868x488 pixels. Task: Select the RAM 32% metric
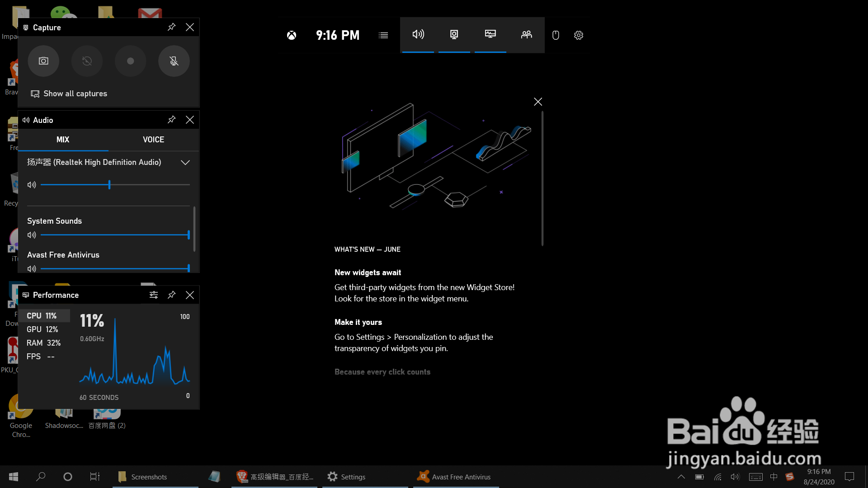point(44,343)
